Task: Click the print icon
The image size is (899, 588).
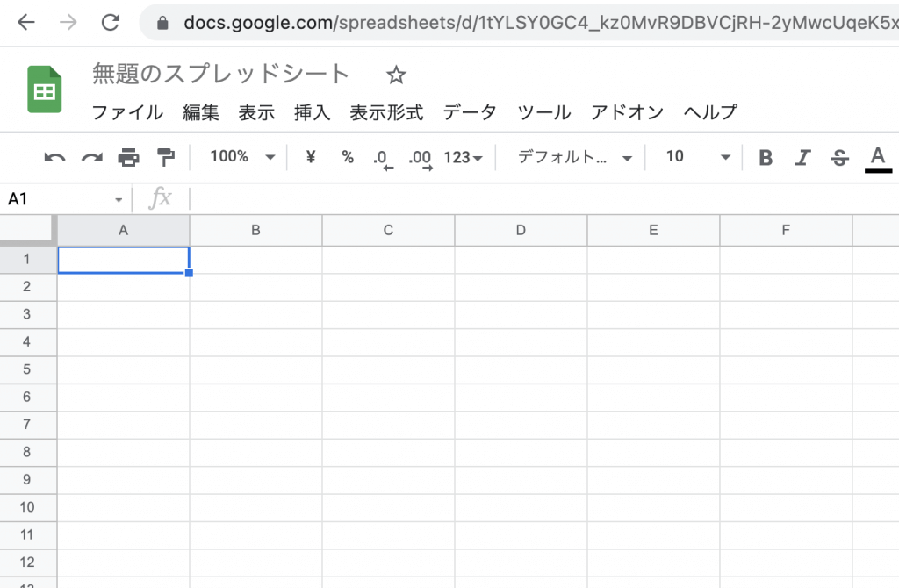Action: [129, 158]
